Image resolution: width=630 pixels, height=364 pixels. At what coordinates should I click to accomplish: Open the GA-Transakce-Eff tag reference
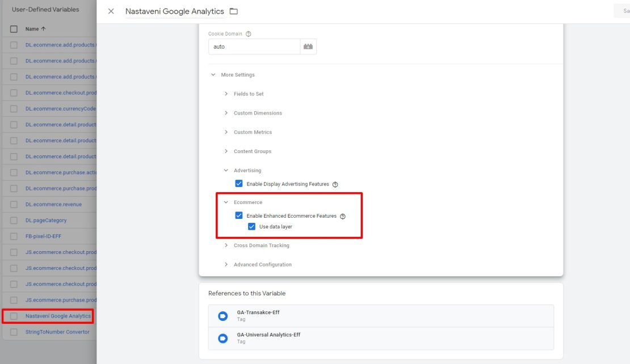tap(381, 316)
